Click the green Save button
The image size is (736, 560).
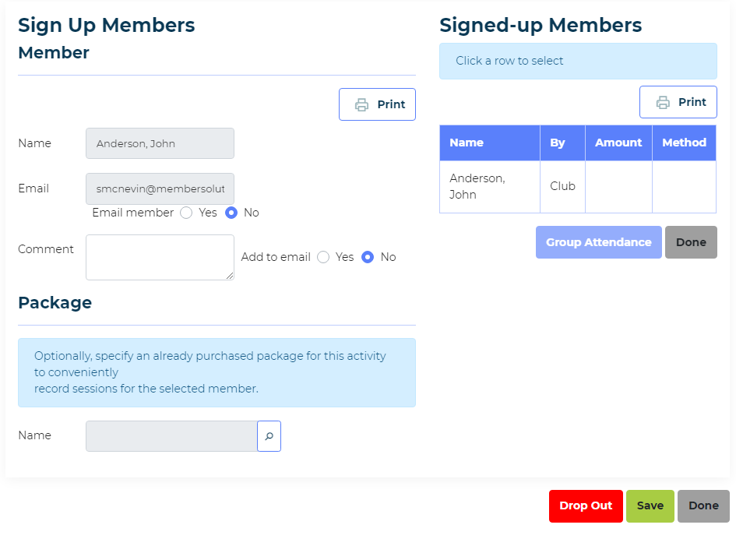click(650, 506)
